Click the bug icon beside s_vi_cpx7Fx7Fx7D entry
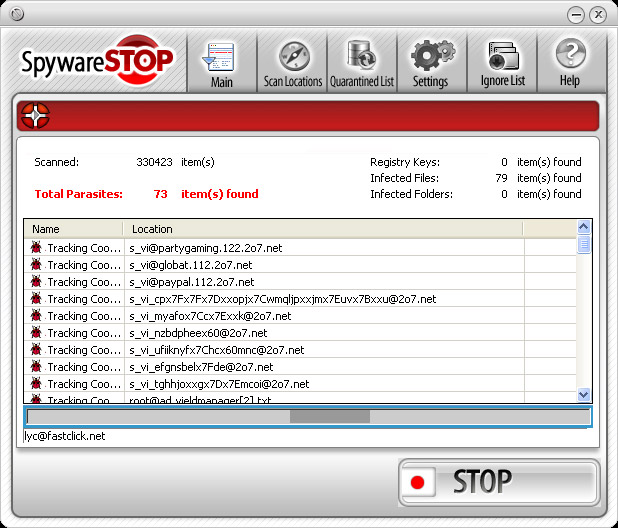618x528 pixels. pos(36,298)
